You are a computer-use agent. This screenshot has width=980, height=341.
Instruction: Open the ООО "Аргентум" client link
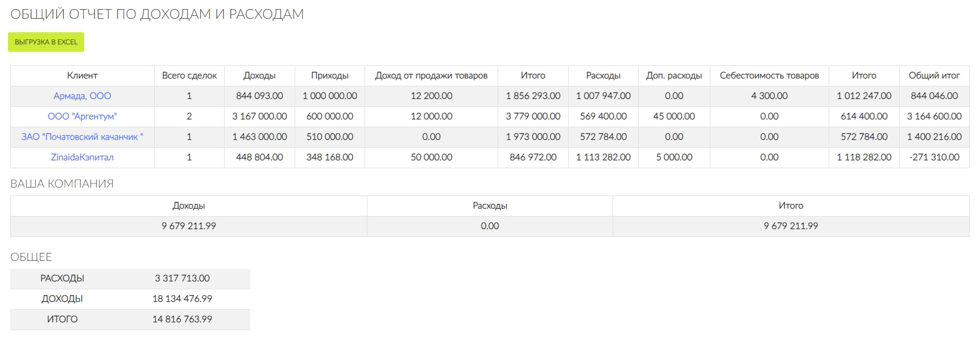point(82,117)
